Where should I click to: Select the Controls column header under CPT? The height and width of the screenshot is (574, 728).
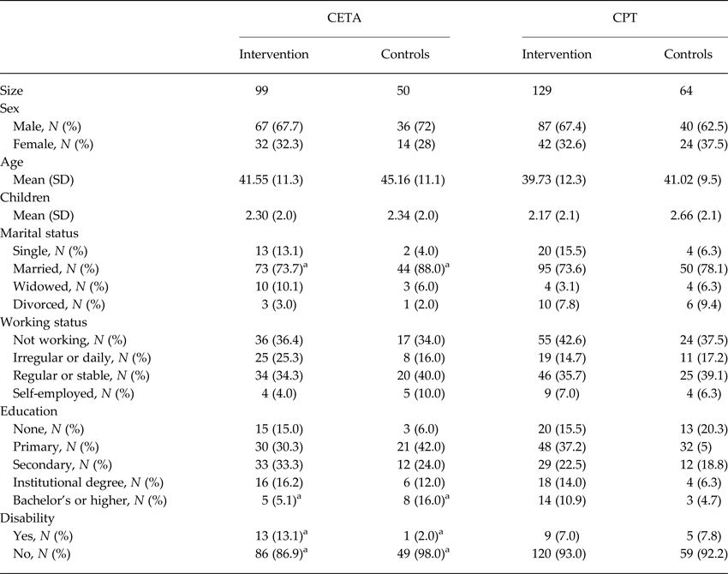(x=688, y=54)
